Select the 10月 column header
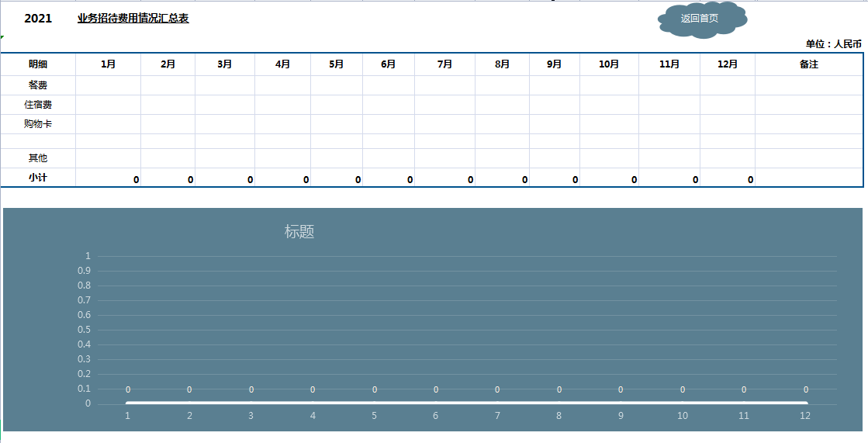 click(610, 64)
